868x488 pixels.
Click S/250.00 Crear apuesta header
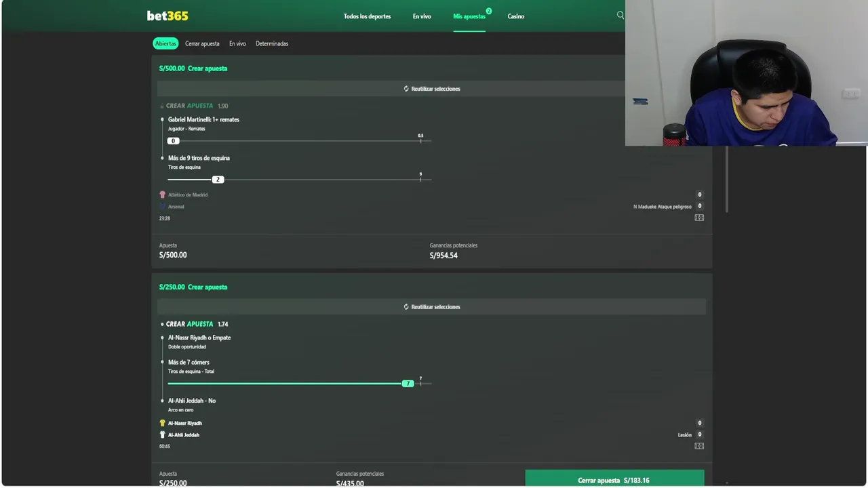193,287
